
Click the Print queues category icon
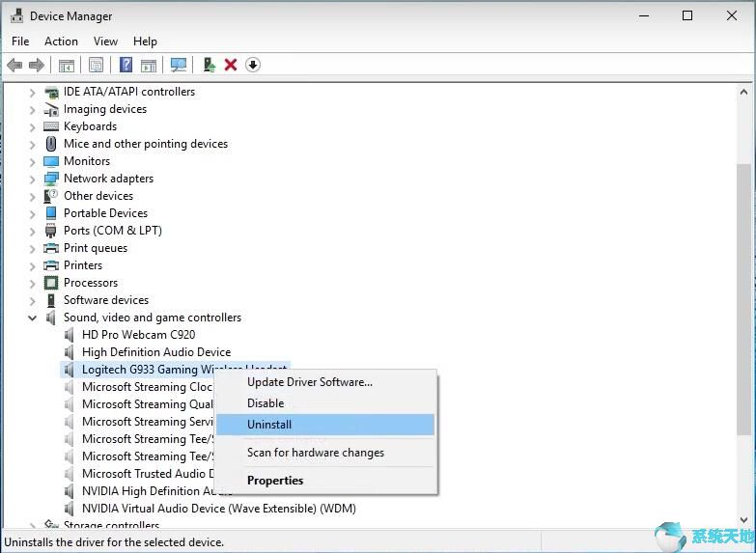[51, 248]
